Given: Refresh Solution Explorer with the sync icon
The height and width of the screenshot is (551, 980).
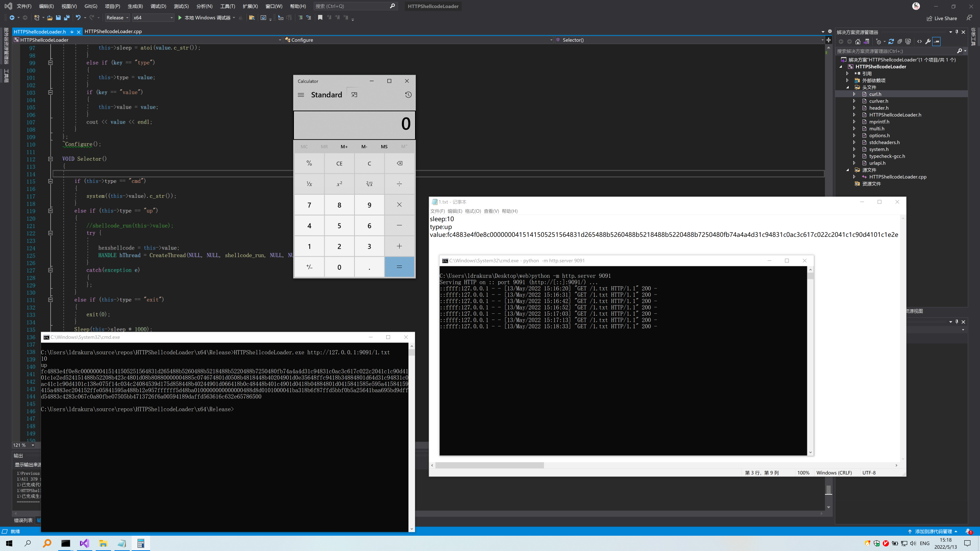Looking at the screenshot, I should (891, 41).
